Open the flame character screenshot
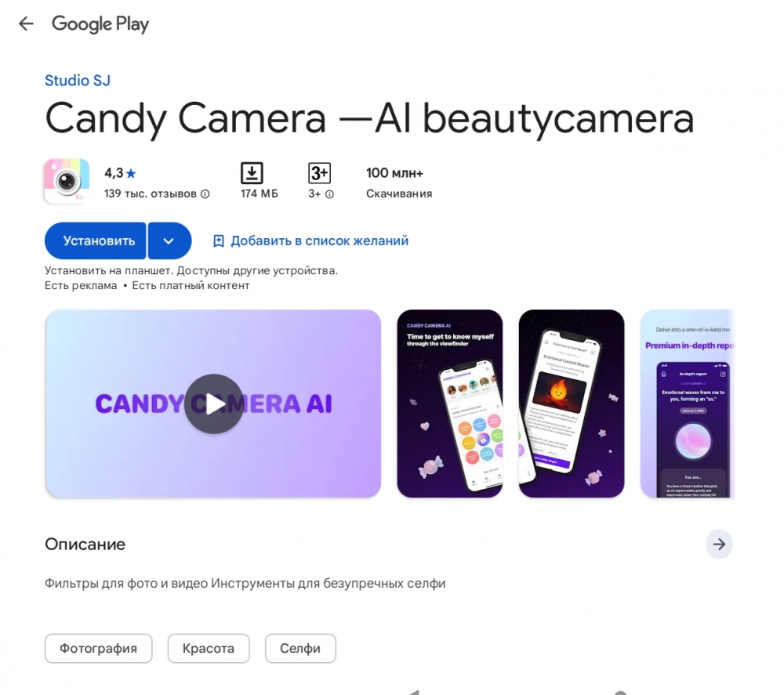The width and height of the screenshot is (784, 695). click(x=572, y=404)
